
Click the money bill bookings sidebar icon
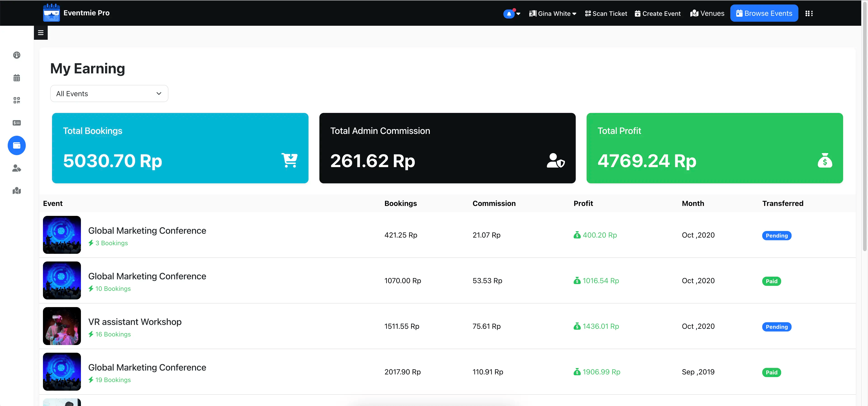17,123
